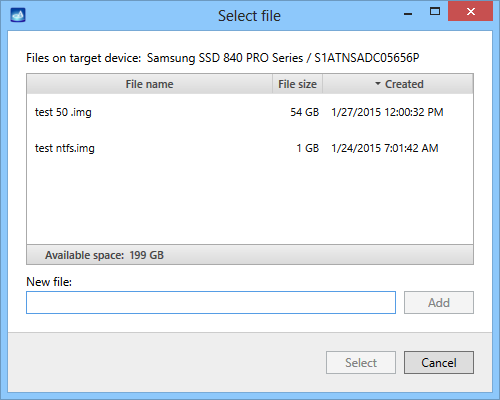Cancel the Select file dialog
Screen dimensions: 500x400
tap(439, 363)
